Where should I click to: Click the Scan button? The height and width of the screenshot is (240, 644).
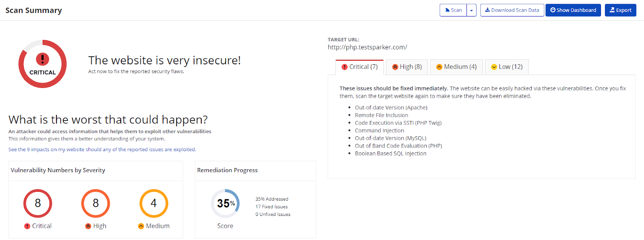point(454,10)
